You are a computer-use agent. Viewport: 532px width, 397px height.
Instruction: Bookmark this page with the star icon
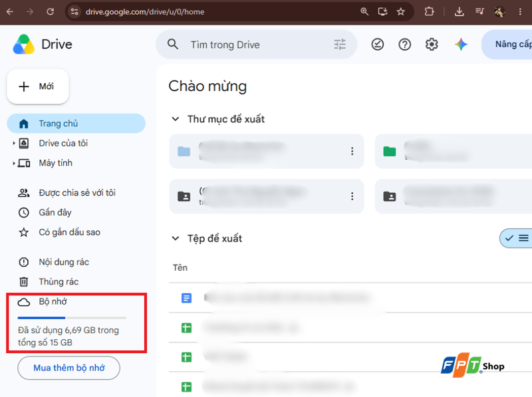tap(401, 12)
